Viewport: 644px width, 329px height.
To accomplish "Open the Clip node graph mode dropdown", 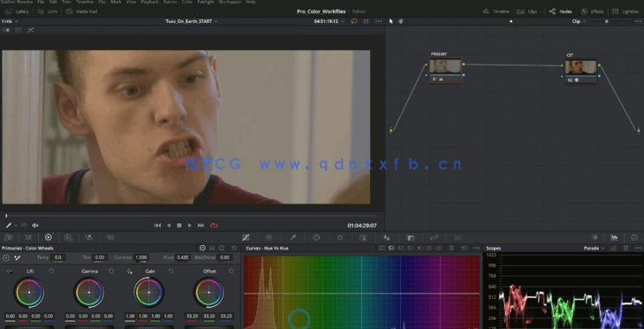I will tap(579, 21).
